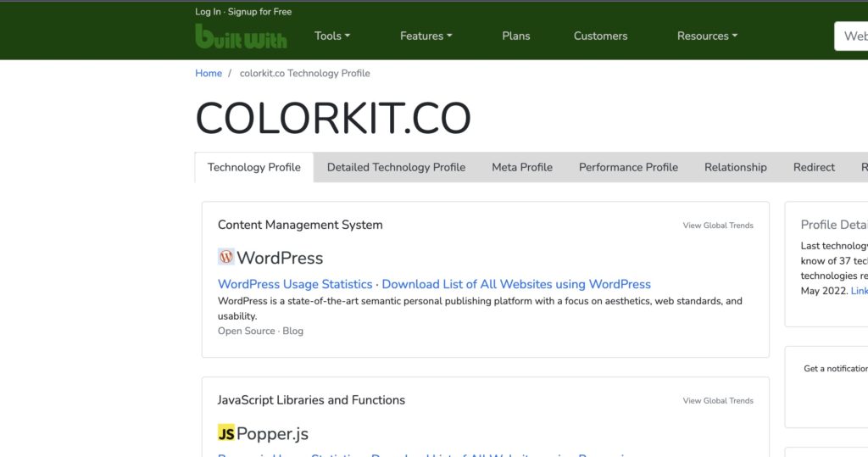View Global Trends for JavaScript Libraries
The image size is (868, 457).
coord(718,400)
